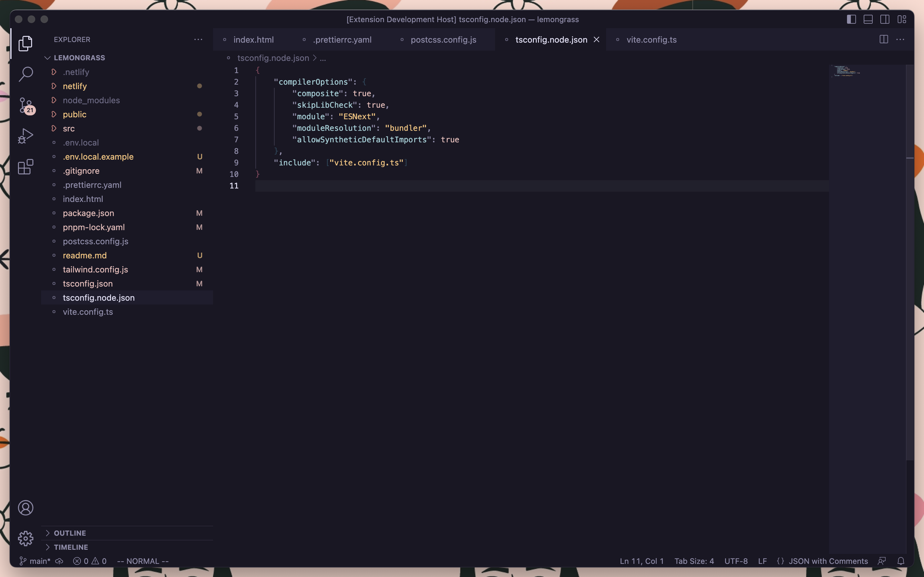The height and width of the screenshot is (577, 924).
Task: Open the Accounts menu
Action: [25, 507]
